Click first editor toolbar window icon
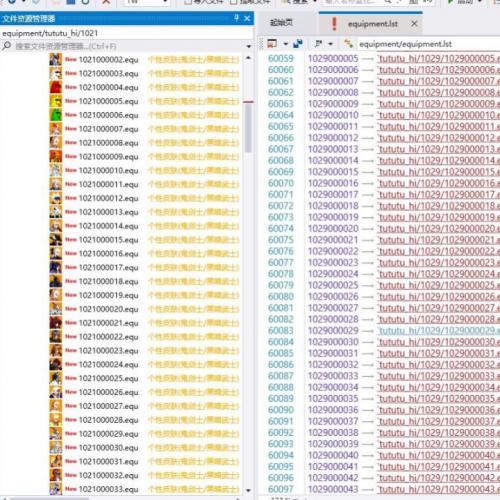The image size is (500, 500). tap(272, 44)
